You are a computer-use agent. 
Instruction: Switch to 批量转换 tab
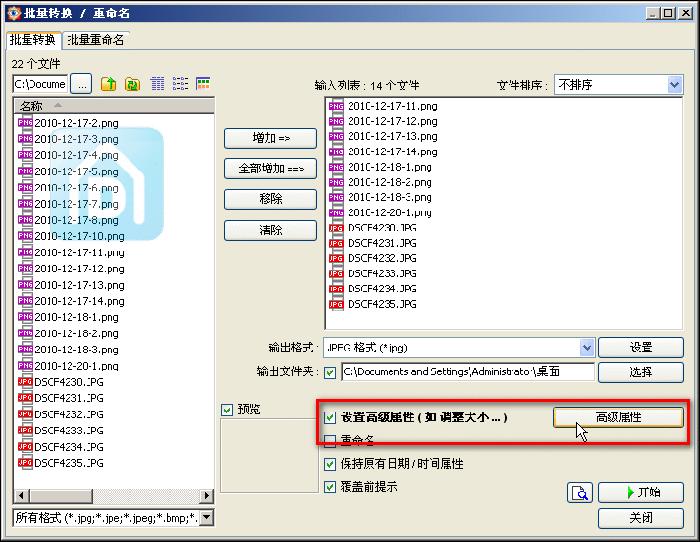[x=33, y=40]
